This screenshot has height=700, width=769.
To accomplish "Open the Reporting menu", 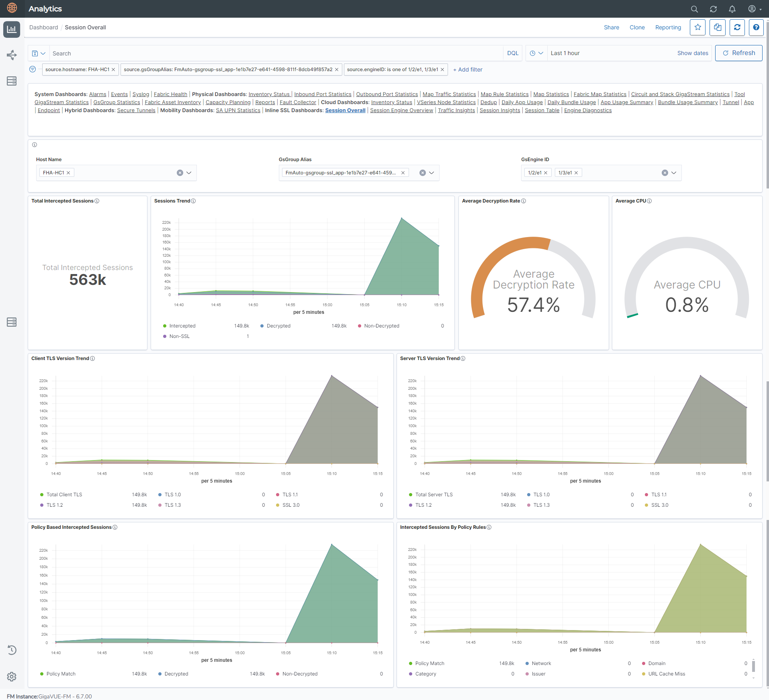I will click(x=668, y=27).
